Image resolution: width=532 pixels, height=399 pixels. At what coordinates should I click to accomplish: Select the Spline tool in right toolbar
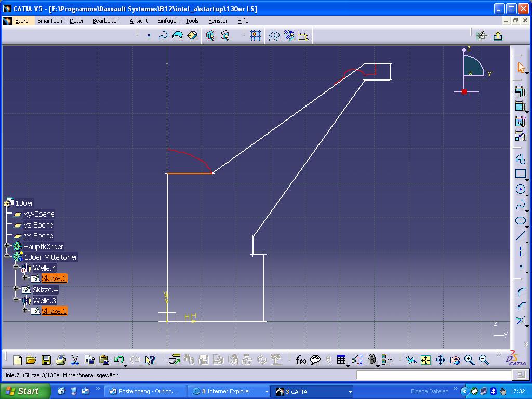pyautogui.click(x=520, y=205)
